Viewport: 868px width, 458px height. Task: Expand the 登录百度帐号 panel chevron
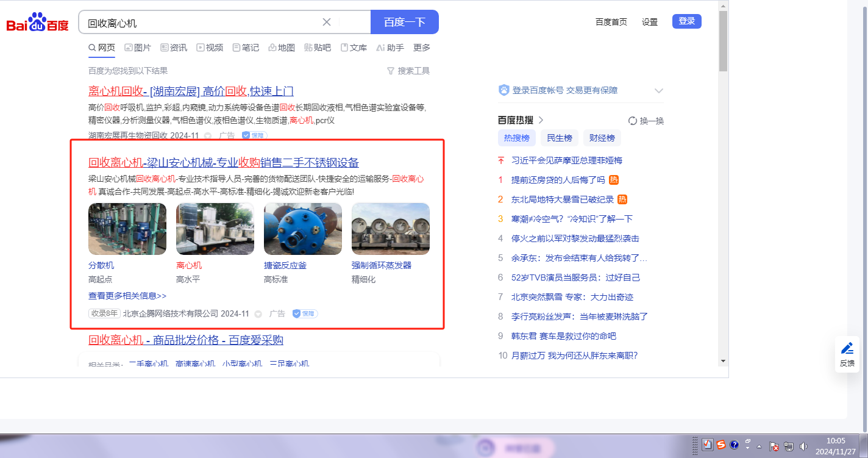[x=658, y=91]
